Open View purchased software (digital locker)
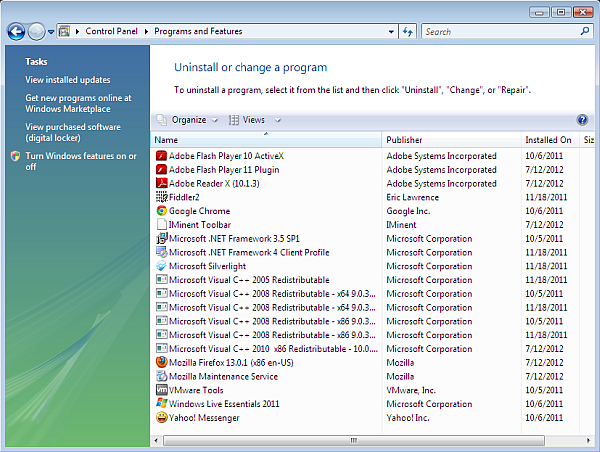 pos(73,132)
